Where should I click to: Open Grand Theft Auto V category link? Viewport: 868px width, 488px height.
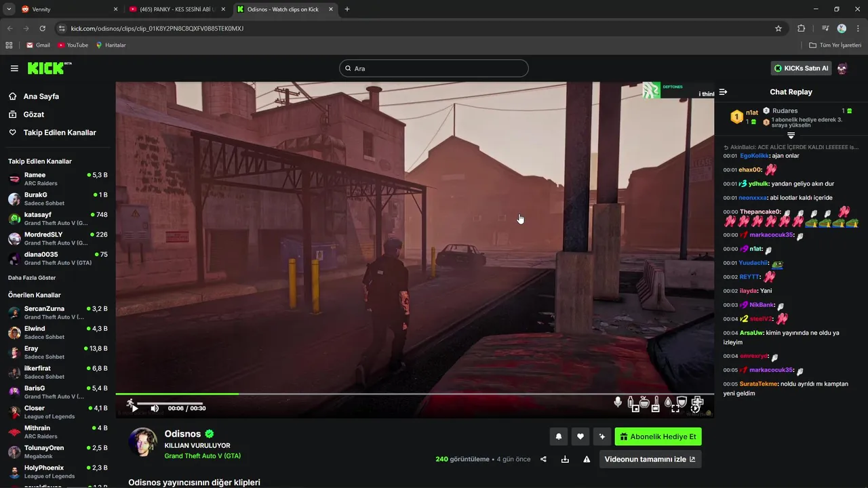(203, 456)
